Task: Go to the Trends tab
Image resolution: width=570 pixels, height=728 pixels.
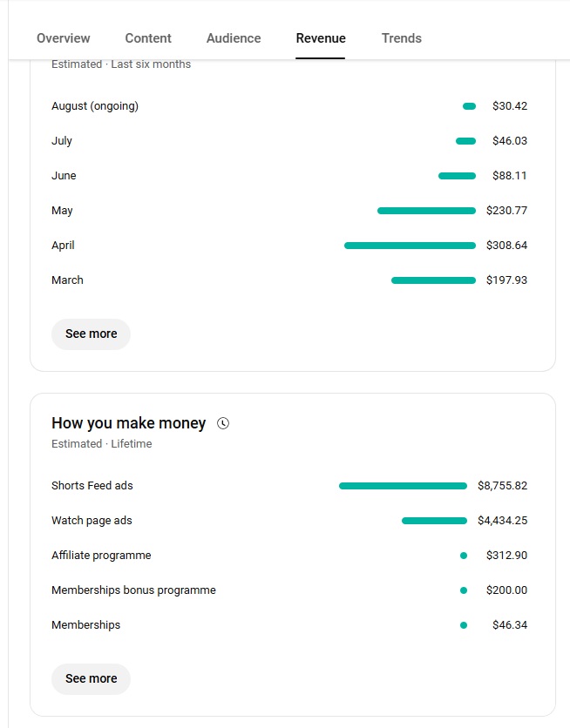Action: (x=402, y=38)
